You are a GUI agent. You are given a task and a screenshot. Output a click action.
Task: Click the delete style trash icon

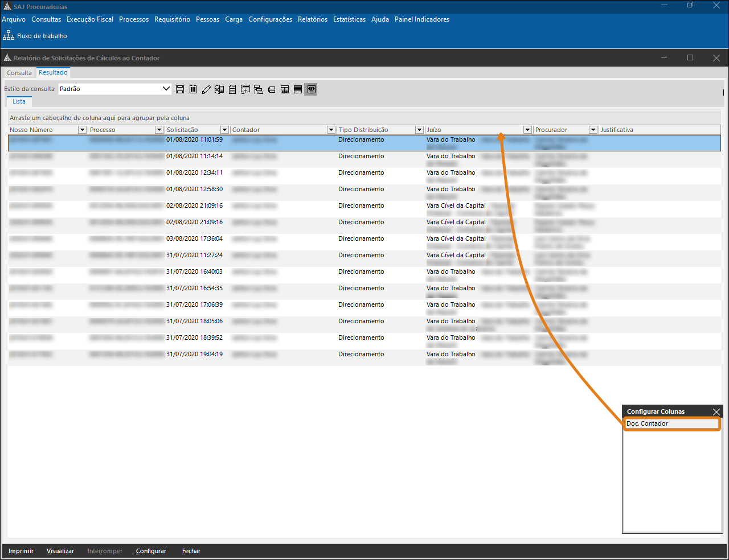[193, 89]
